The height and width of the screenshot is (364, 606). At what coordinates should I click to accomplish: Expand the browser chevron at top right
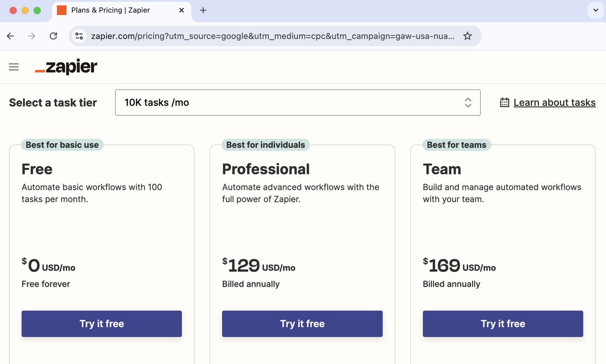(x=595, y=10)
